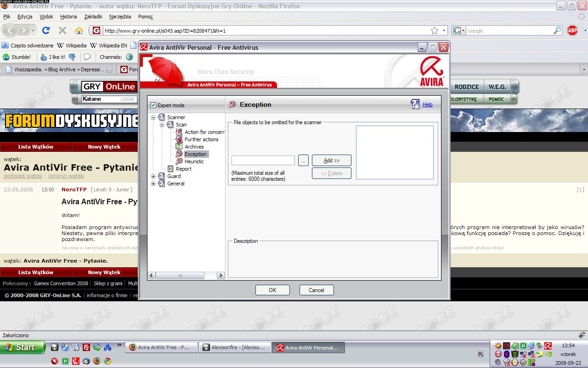Open the Edycja menu in Firefox

click(25, 17)
